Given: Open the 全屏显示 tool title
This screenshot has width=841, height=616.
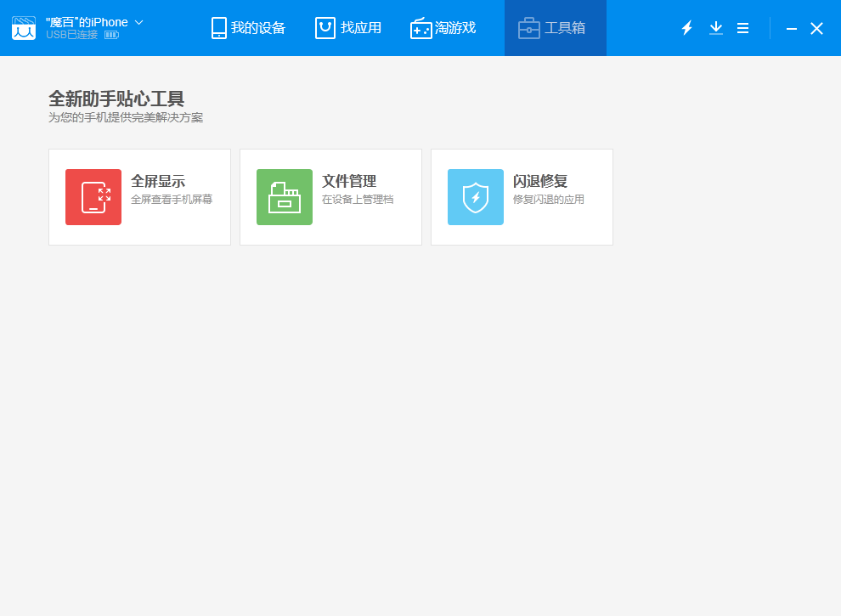Looking at the screenshot, I should click(158, 181).
